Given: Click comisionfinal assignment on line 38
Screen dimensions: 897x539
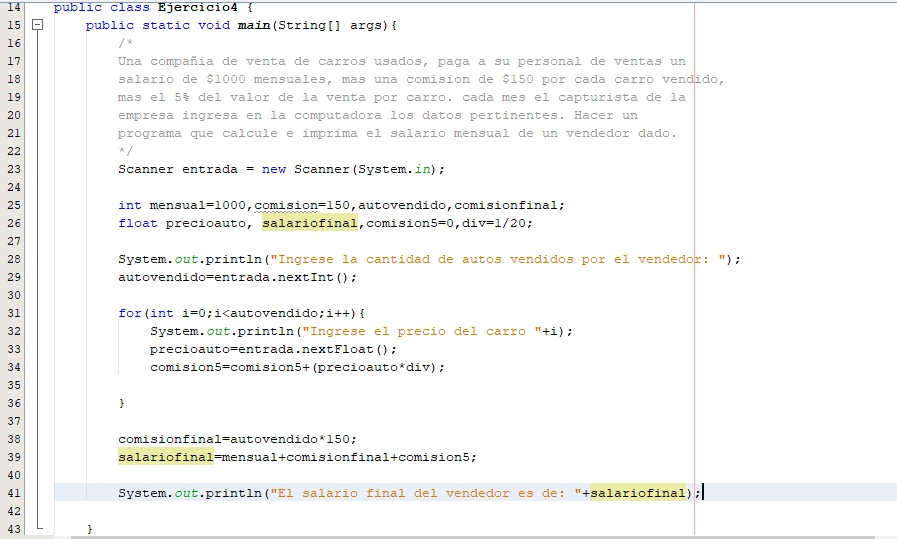Looking at the screenshot, I should tap(170, 439).
